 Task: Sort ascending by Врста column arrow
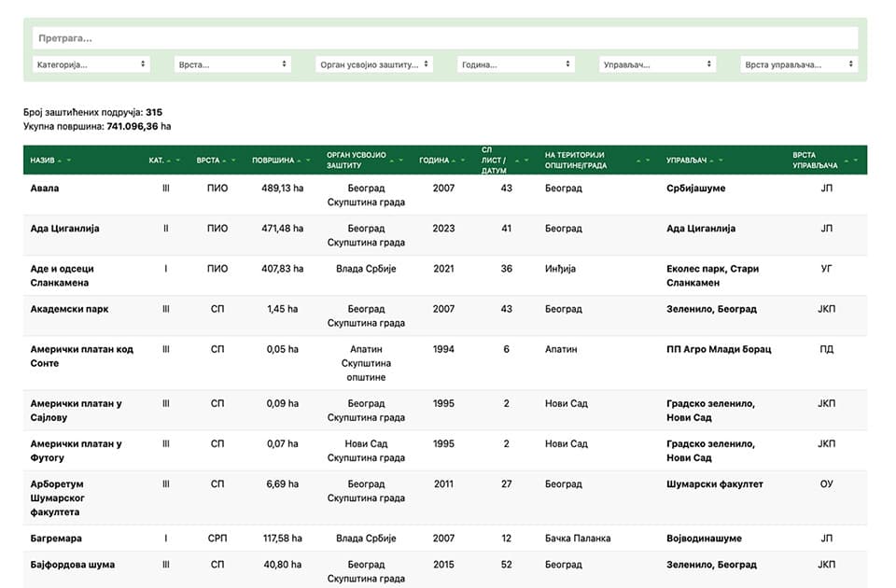[225, 161]
